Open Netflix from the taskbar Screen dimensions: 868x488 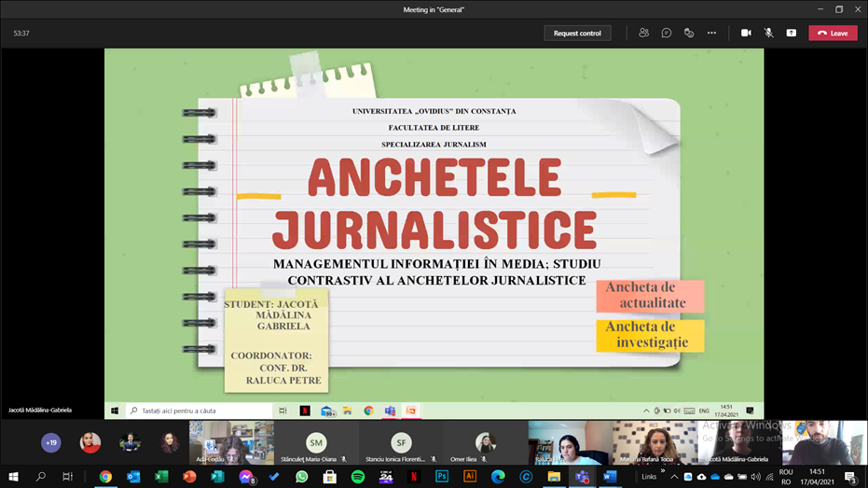(x=414, y=477)
